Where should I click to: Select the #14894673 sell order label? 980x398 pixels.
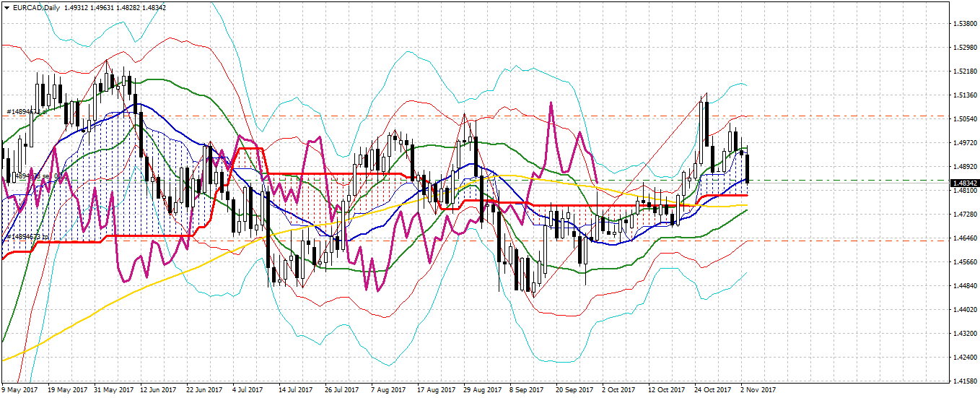tap(36, 176)
